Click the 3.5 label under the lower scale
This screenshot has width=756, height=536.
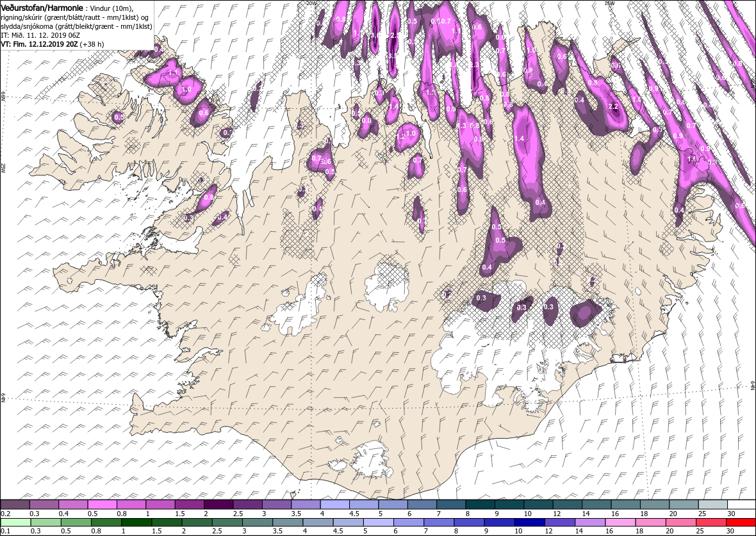coord(277,532)
